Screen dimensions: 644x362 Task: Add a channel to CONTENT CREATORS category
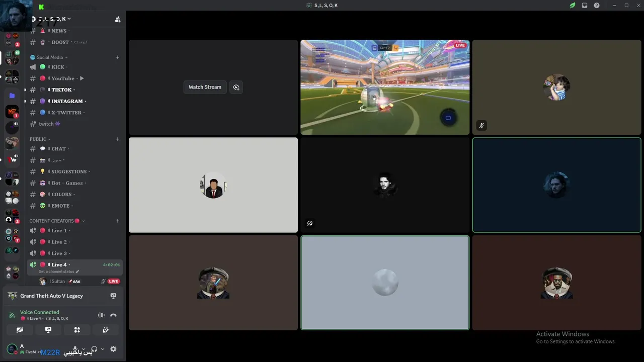[117, 221]
